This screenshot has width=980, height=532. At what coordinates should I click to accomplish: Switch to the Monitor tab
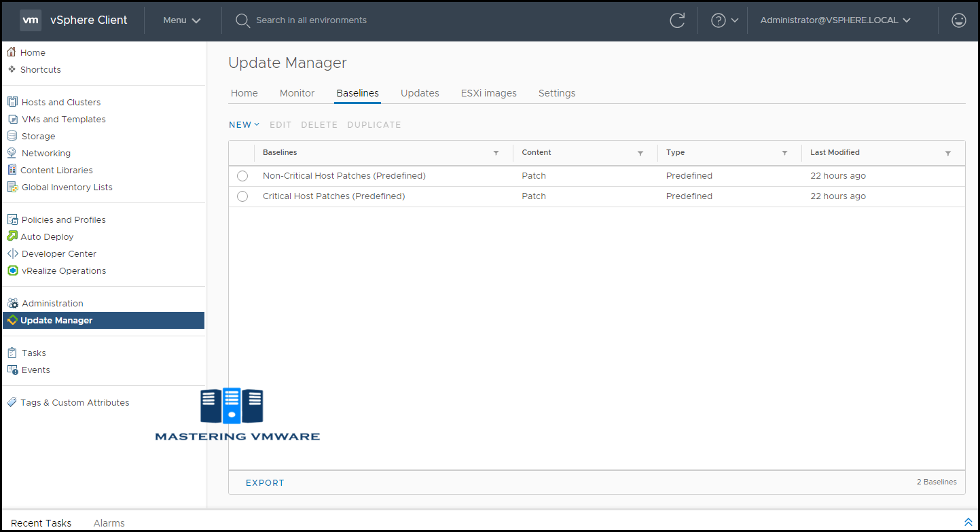pyautogui.click(x=297, y=93)
